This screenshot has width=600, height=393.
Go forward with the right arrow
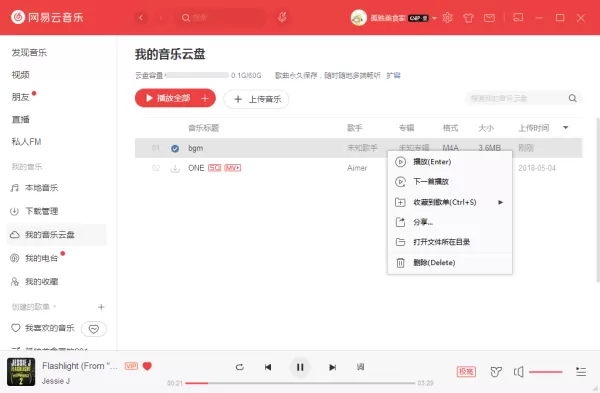point(161,18)
